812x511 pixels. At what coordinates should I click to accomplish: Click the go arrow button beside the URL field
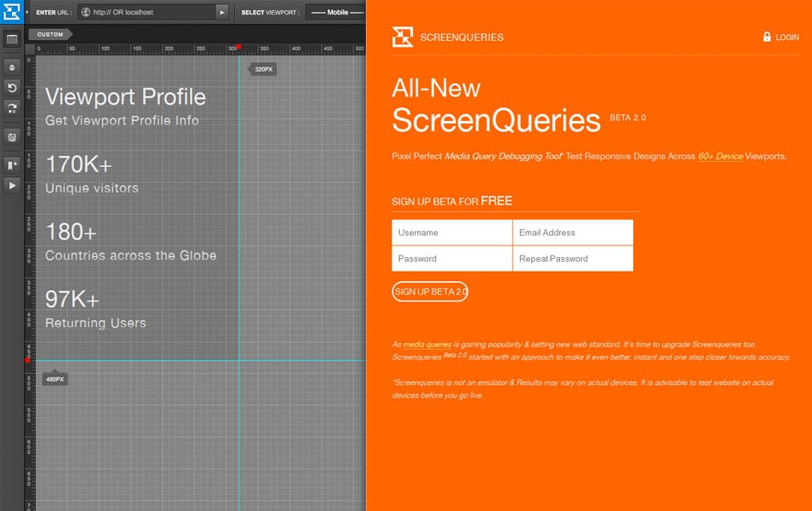221,12
